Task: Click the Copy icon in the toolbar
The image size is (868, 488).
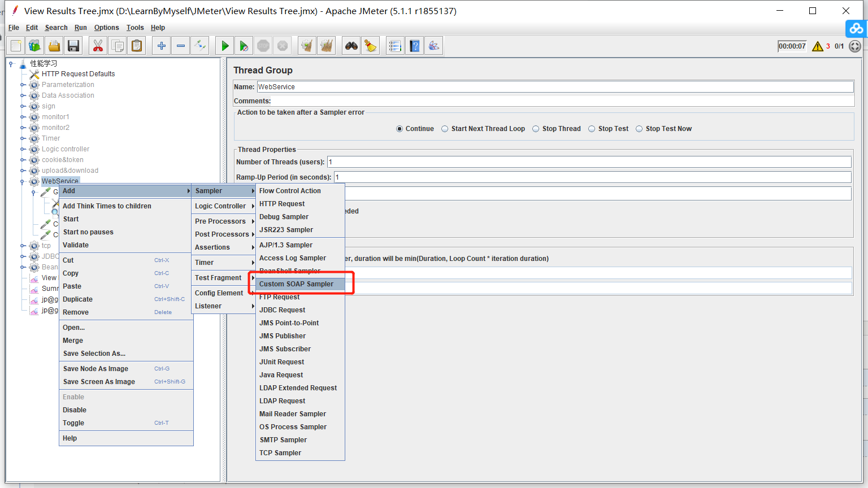Action: [118, 46]
